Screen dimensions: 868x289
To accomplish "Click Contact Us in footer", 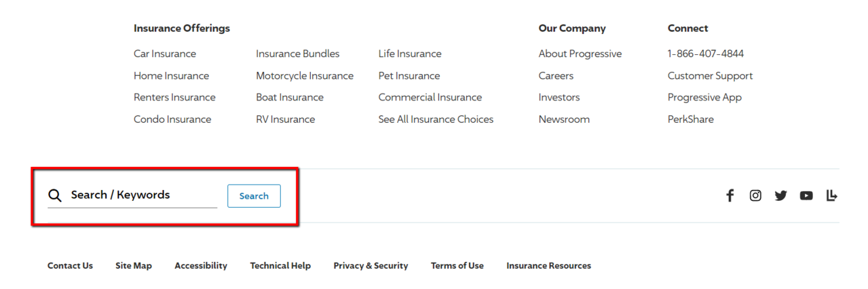I will 70,266.
